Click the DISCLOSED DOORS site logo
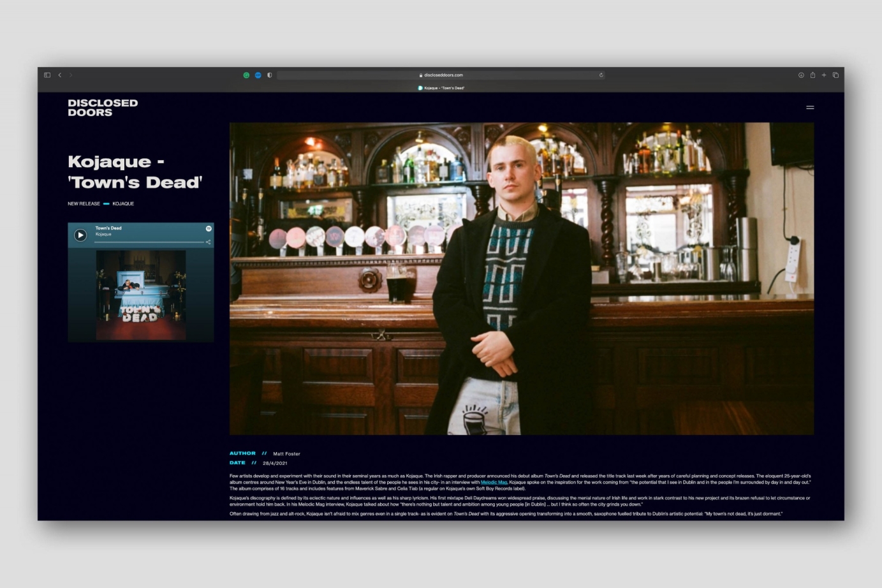The height and width of the screenshot is (588, 882). [102, 107]
